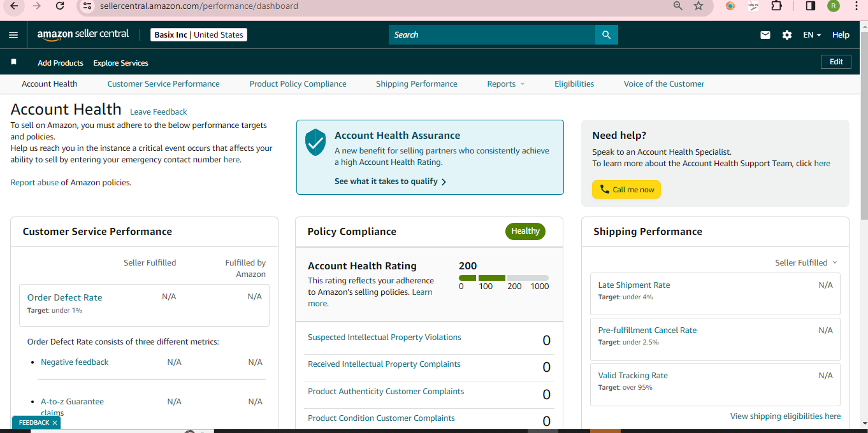Open the Help link in the header
The image size is (868, 433).
pos(841,35)
